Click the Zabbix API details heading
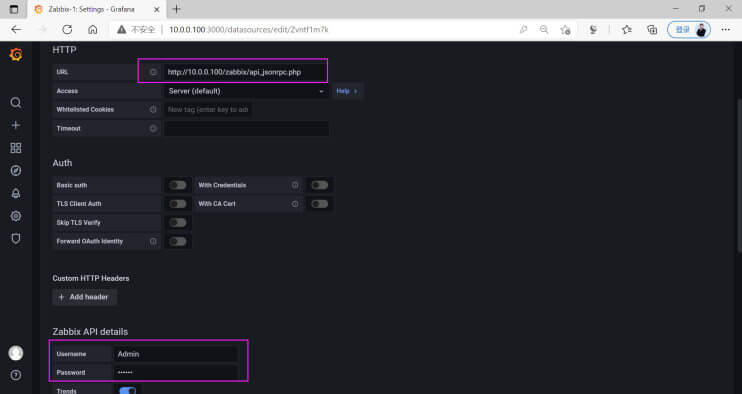The image size is (742, 394). point(90,332)
